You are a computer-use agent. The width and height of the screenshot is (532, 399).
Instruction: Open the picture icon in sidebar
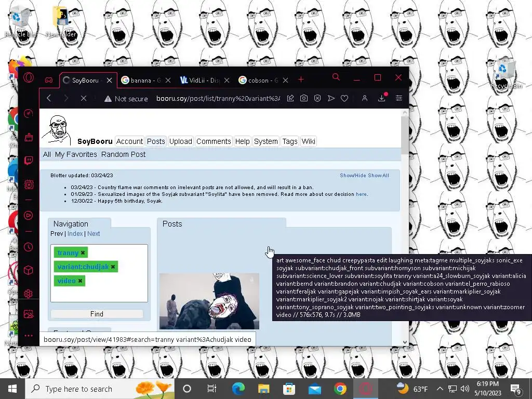point(29,314)
